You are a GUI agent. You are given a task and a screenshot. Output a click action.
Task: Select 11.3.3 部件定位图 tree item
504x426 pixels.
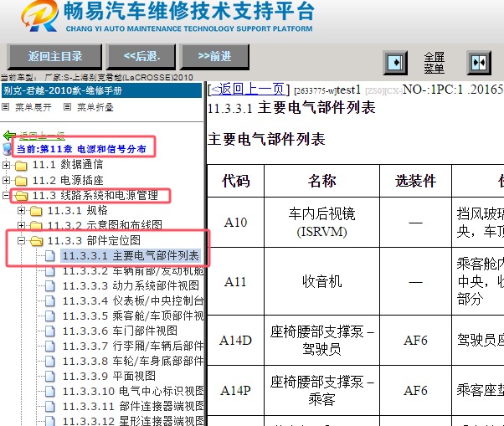[x=94, y=240]
